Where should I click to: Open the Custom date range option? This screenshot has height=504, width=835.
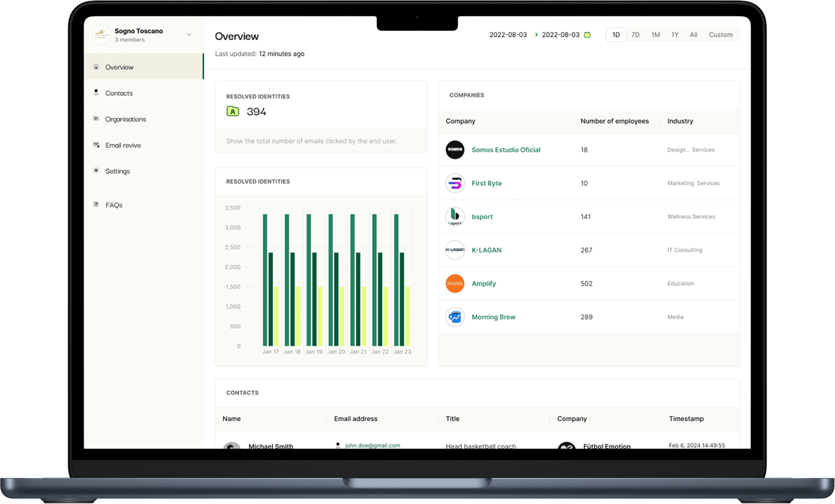pyautogui.click(x=720, y=34)
